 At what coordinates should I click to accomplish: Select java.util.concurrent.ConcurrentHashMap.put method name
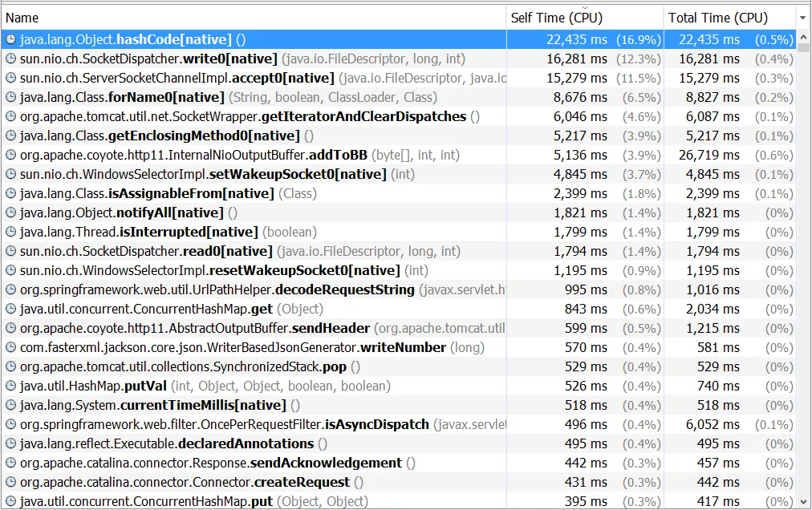pos(146,502)
